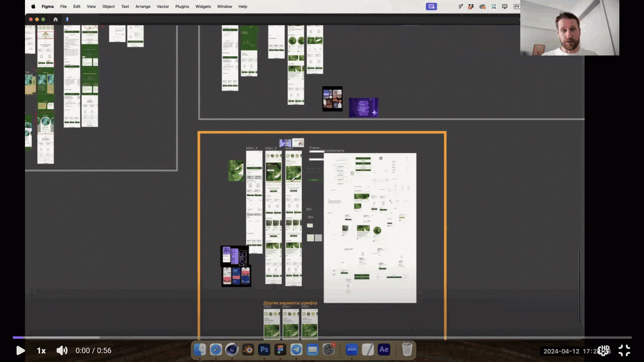Open Photoshop from the dock
This screenshot has height=362, width=644.
tap(264, 350)
